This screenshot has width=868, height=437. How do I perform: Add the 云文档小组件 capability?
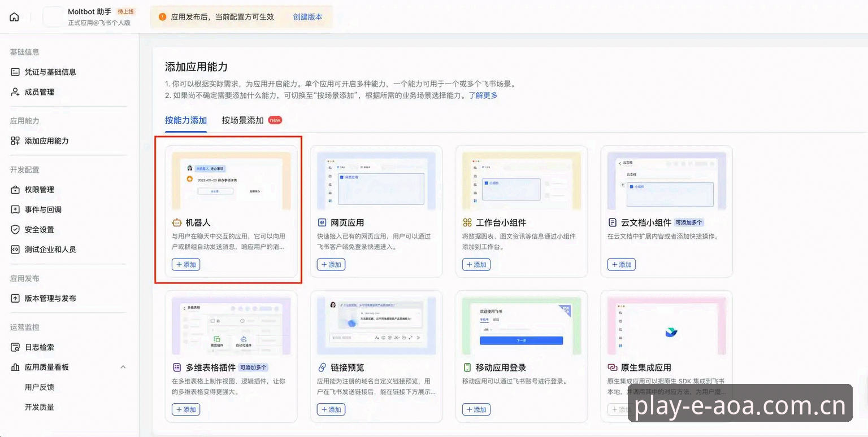622,264
